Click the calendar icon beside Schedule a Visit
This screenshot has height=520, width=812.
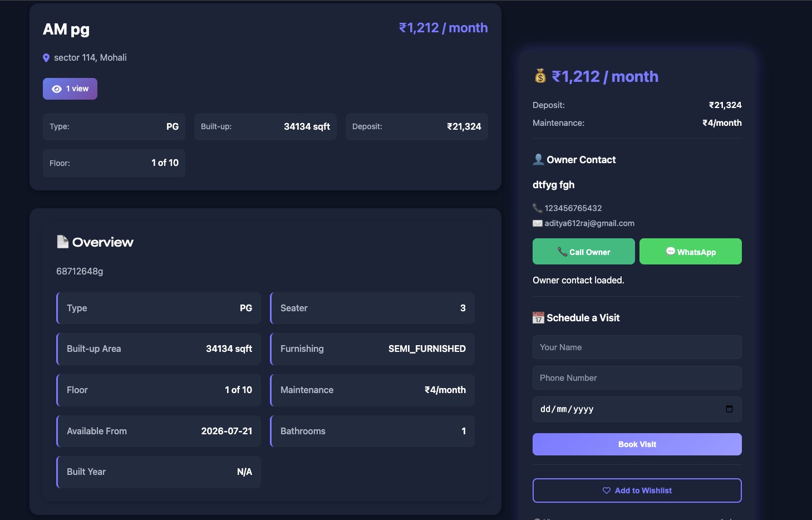538,318
